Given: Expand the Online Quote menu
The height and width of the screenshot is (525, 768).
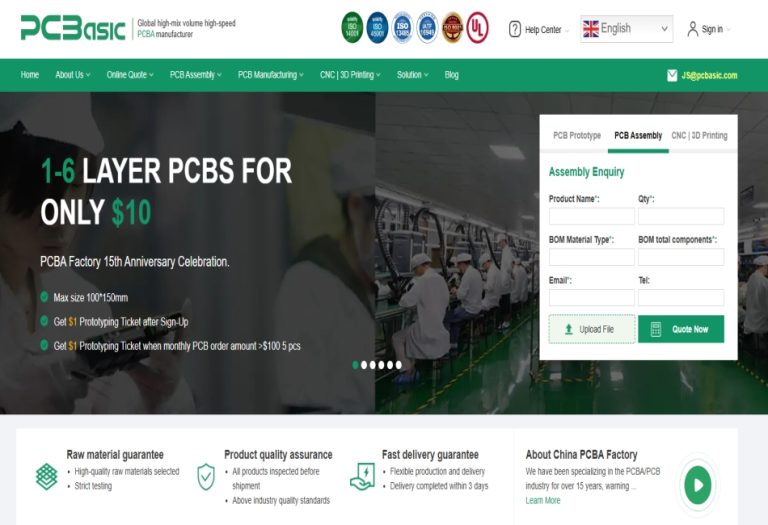Looking at the screenshot, I should coord(130,75).
